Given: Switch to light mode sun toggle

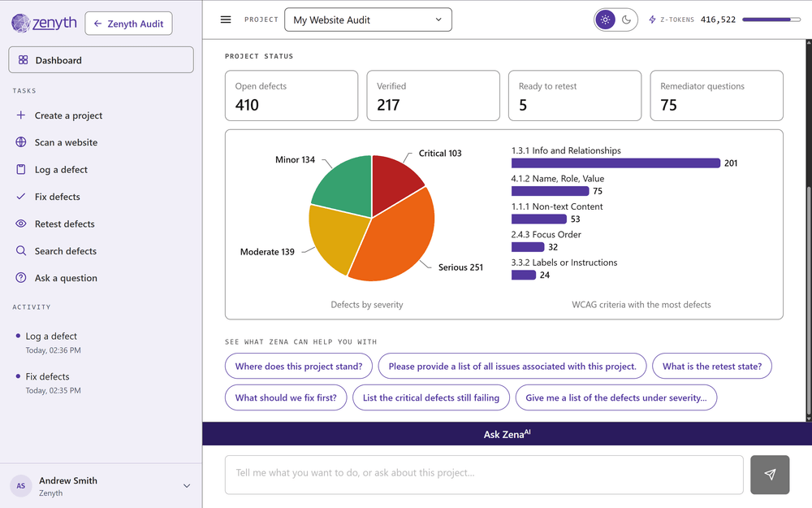Looking at the screenshot, I should (x=605, y=20).
